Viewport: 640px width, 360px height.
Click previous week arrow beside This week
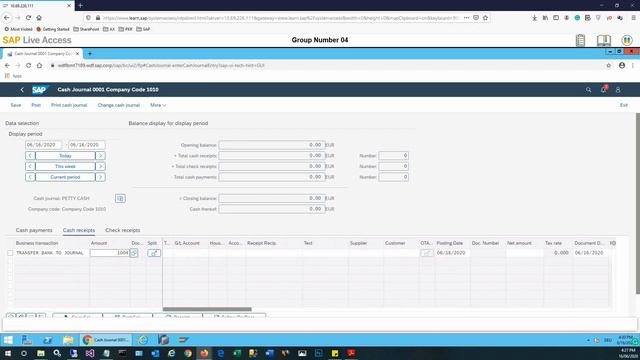(30, 166)
